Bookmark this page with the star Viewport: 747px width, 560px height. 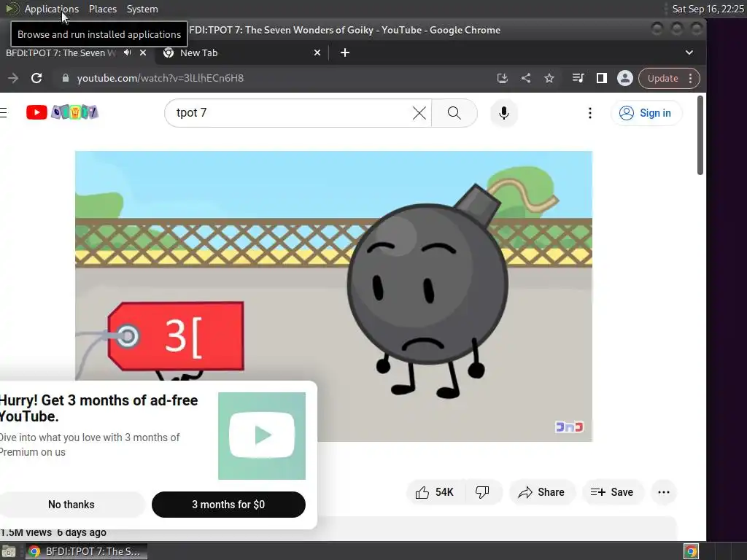(549, 78)
